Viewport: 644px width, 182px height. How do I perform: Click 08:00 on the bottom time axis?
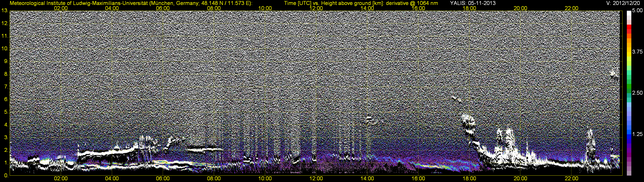214,179
